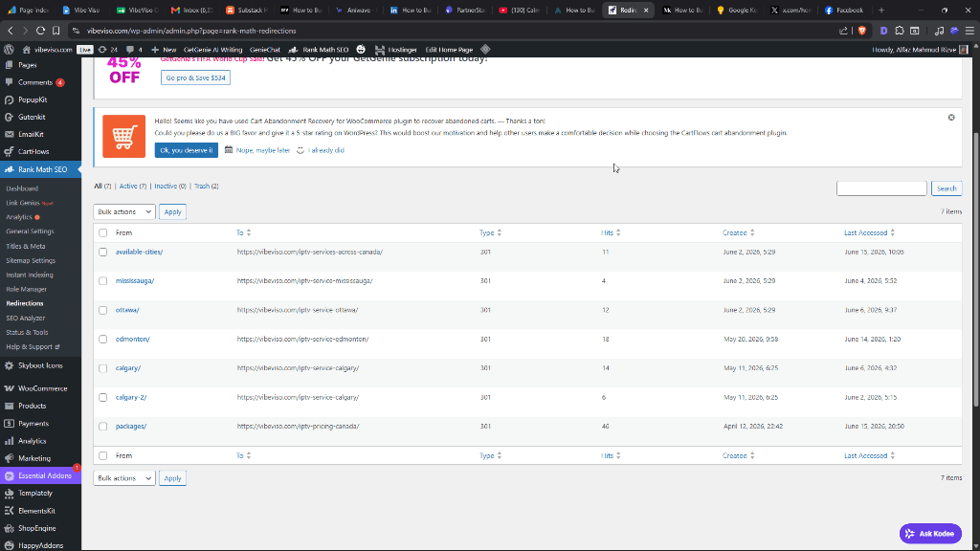
Task: Click Nope, maybe later link
Action: tap(262, 150)
